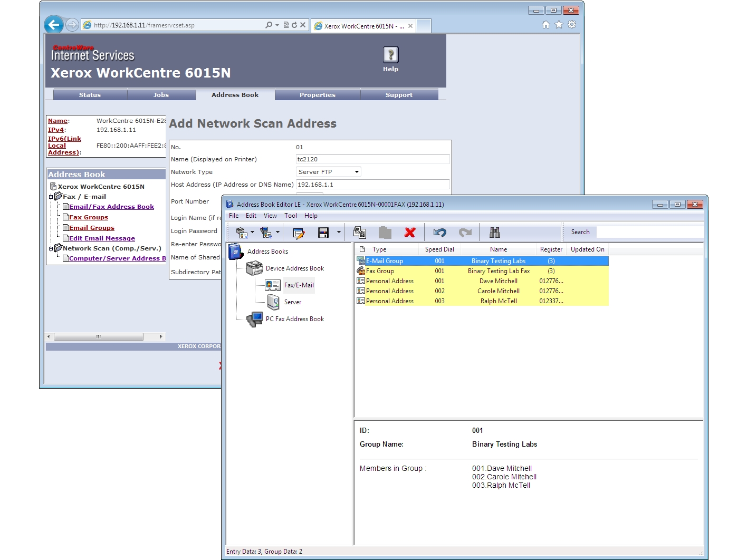Open the Tool menu
This screenshot has width=747, height=560.
[291, 216]
